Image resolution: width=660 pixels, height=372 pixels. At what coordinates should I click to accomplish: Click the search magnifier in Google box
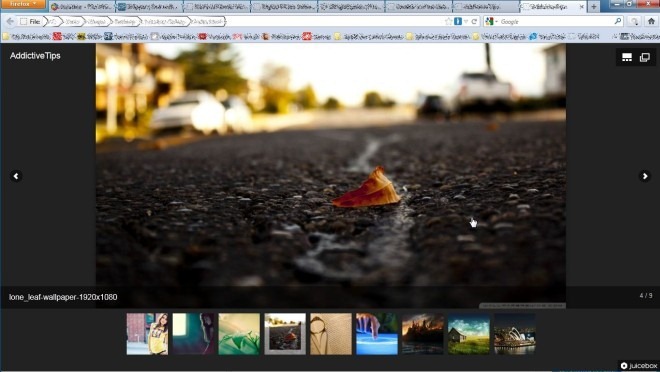pos(617,21)
